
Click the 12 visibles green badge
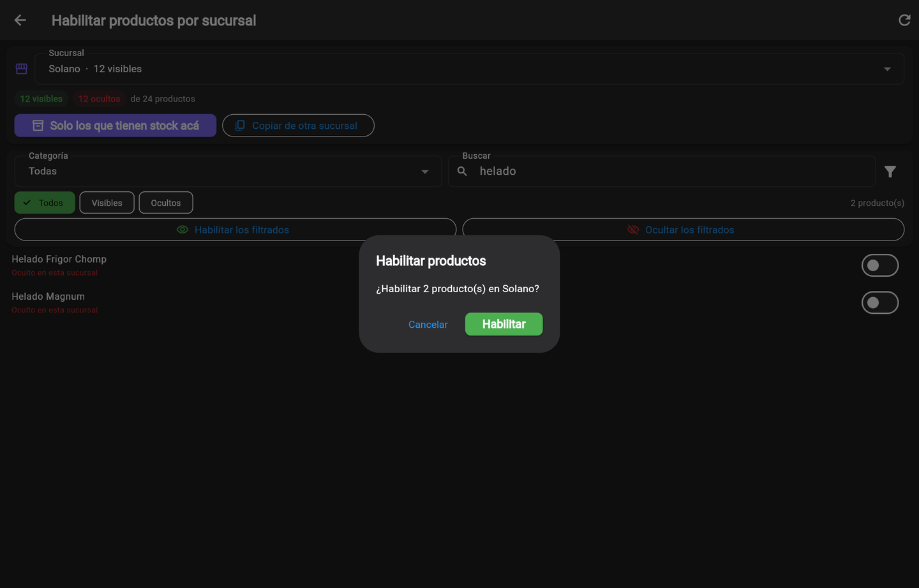pos(41,99)
